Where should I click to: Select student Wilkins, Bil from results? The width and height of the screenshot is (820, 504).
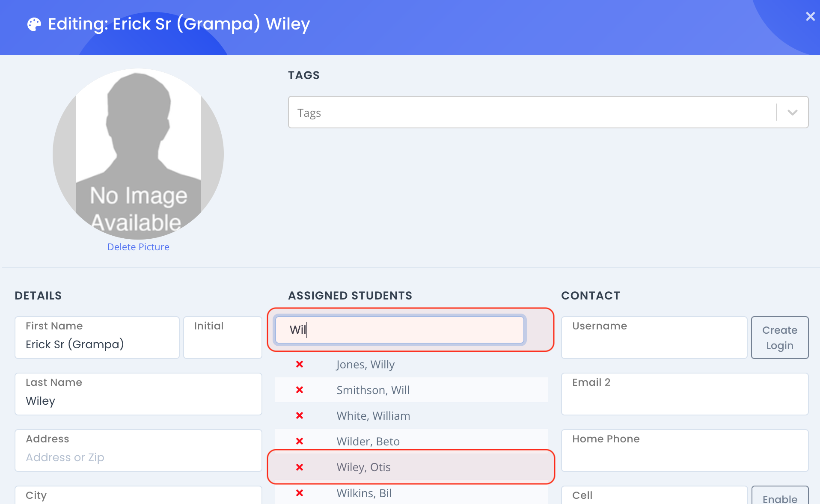(x=364, y=493)
